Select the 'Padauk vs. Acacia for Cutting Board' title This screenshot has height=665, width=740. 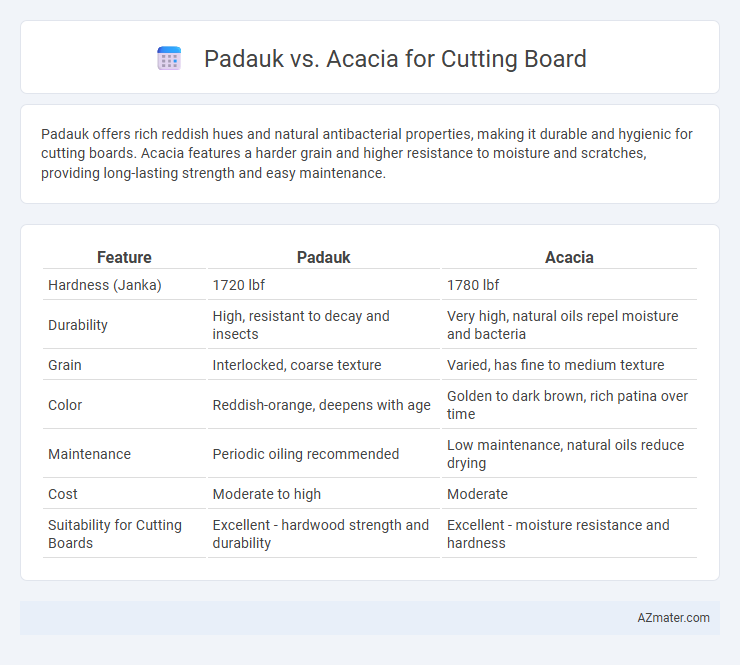tap(395, 59)
